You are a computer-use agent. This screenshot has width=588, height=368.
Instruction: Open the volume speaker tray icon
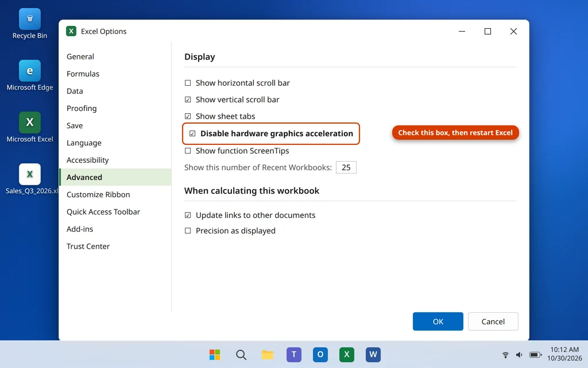click(519, 355)
